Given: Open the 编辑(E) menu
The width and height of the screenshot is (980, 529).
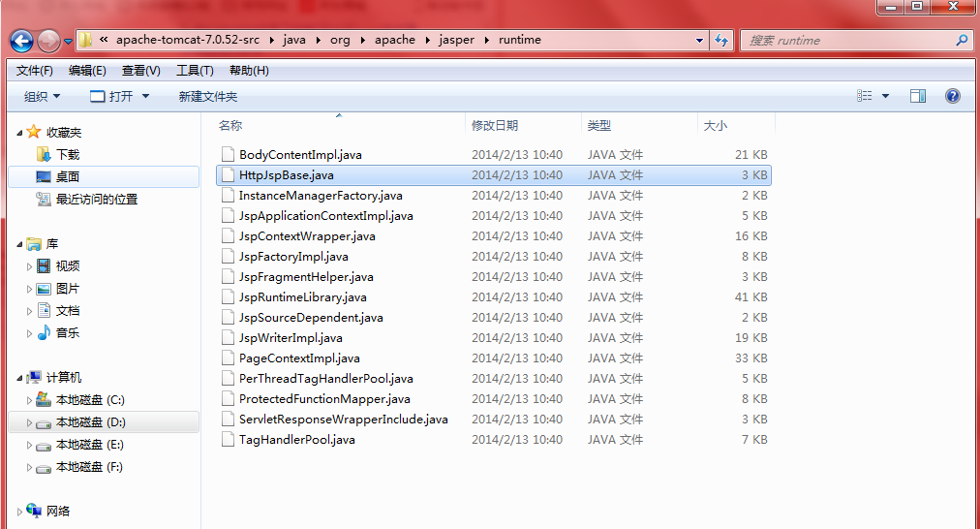Looking at the screenshot, I should 87,71.
